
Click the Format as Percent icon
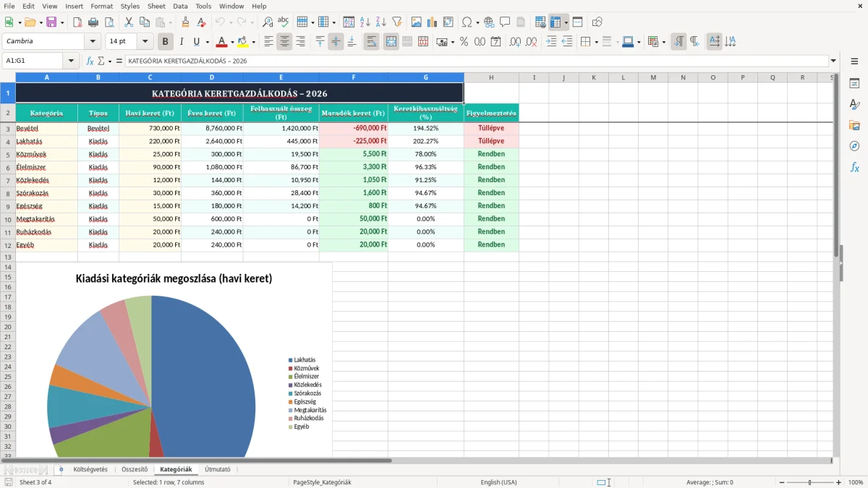(x=464, y=42)
